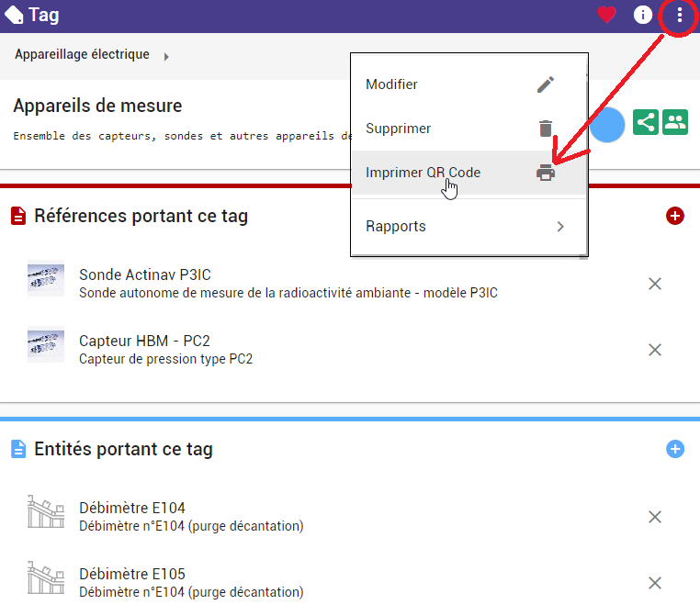Image resolution: width=700 pixels, height=616 pixels.
Task: Remove Capteur HBM - PC2 from tag
Action: [655, 350]
